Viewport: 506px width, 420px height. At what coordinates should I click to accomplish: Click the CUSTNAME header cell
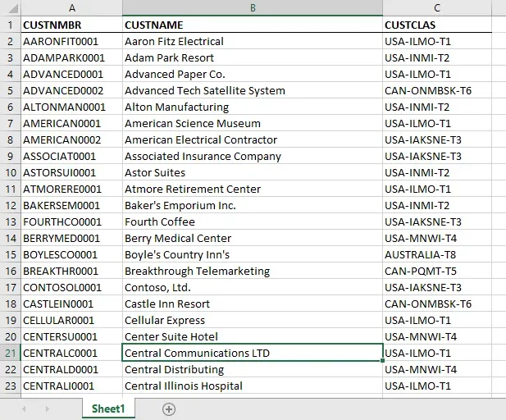pos(252,25)
